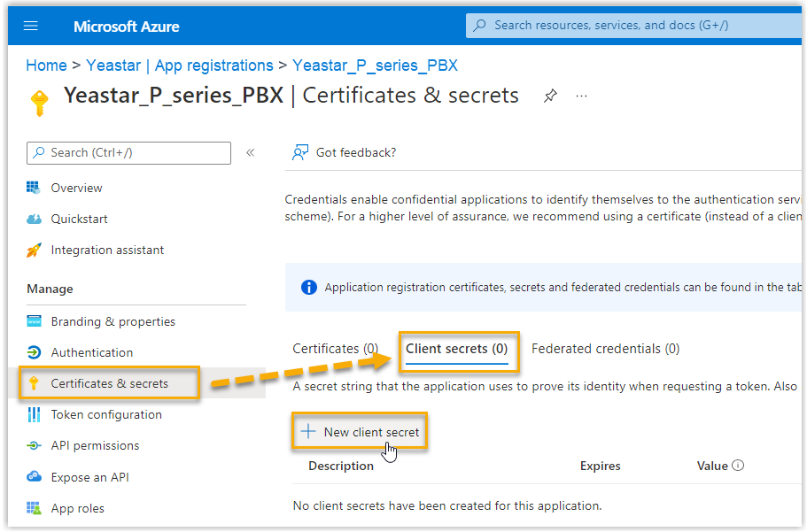Viewport: 807px width, 532px height.
Task: Pin the Certificates & secrets blade
Action: click(x=551, y=96)
